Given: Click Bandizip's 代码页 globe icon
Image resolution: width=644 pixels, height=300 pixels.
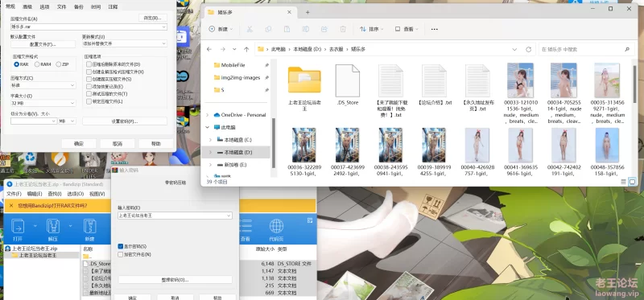Looking at the screenshot, I should coord(276,230).
